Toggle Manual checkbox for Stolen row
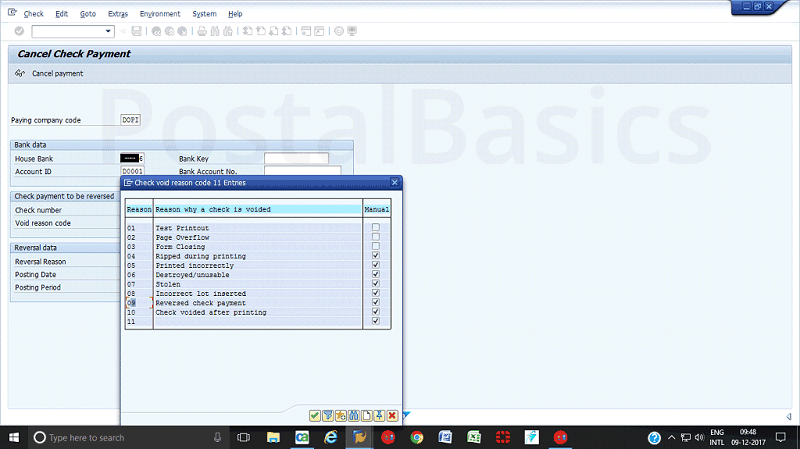This screenshot has height=449, width=800. click(x=376, y=284)
